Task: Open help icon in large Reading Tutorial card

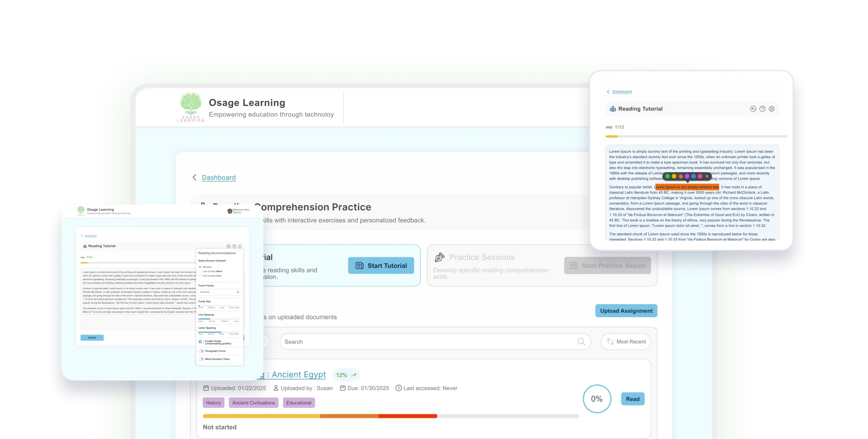Action: click(x=762, y=109)
